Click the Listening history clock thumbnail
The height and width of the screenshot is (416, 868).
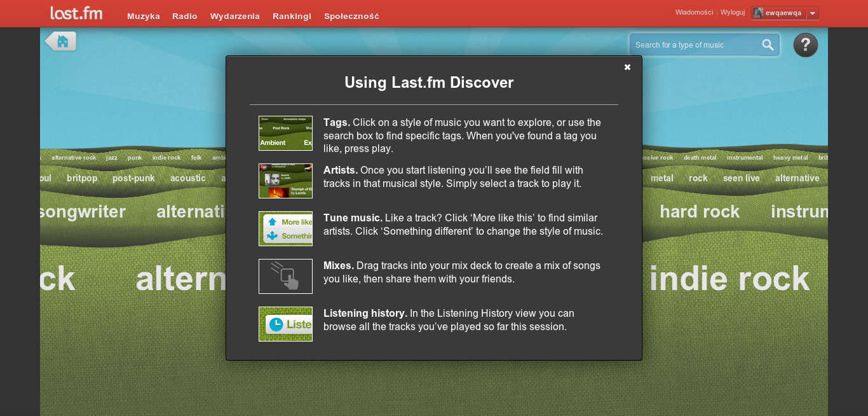[285, 324]
